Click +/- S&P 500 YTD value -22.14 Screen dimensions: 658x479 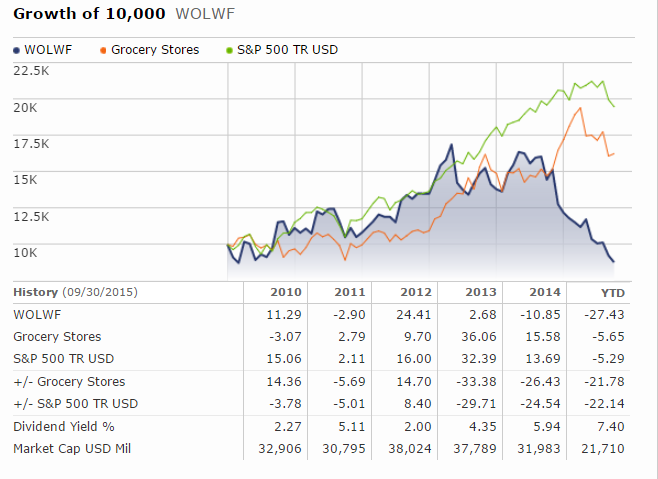(604, 404)
